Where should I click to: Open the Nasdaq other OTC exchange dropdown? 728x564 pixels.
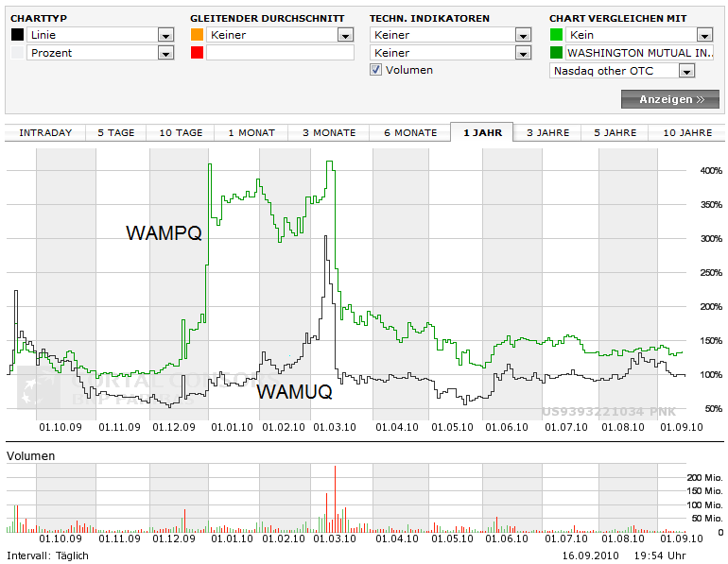click(622, 71)
